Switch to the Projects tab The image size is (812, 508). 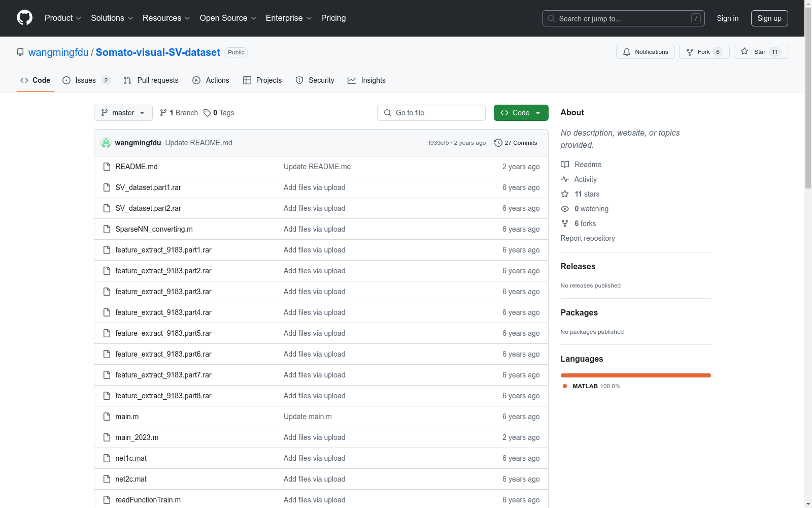(x=262, y=80)
